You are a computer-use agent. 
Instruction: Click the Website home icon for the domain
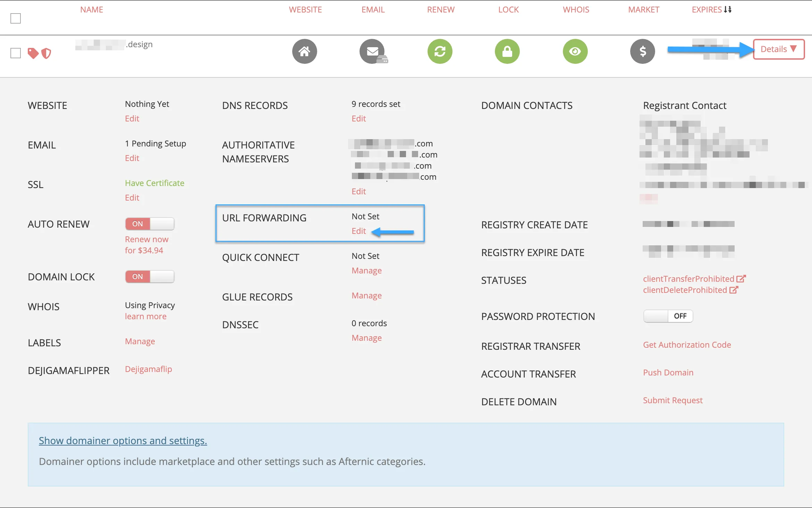tap(304, 51)
